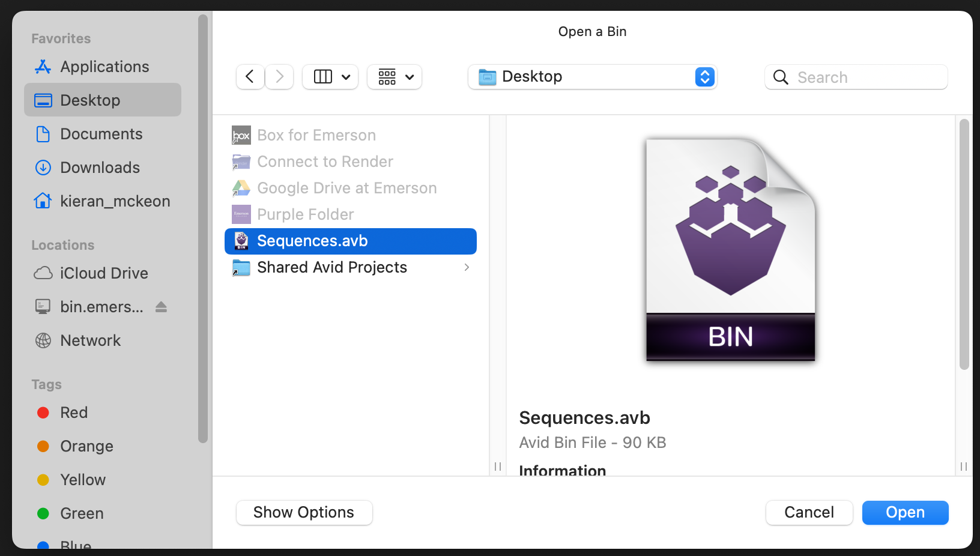Filter by the Green tag
Viewport: 980px width, 556px height.
tap(103, 513)
